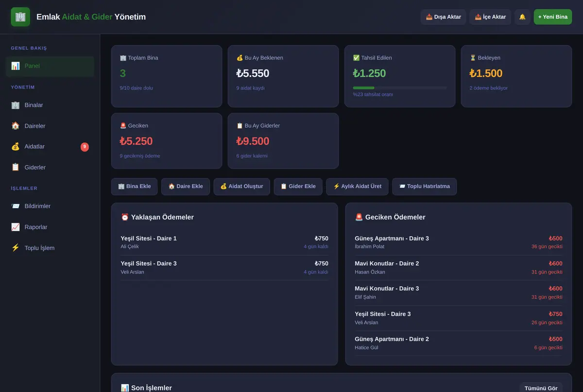This screenshot has width=583, height=392.
Task: Open the Raporlar page
Action: click(x=50, y=227)
